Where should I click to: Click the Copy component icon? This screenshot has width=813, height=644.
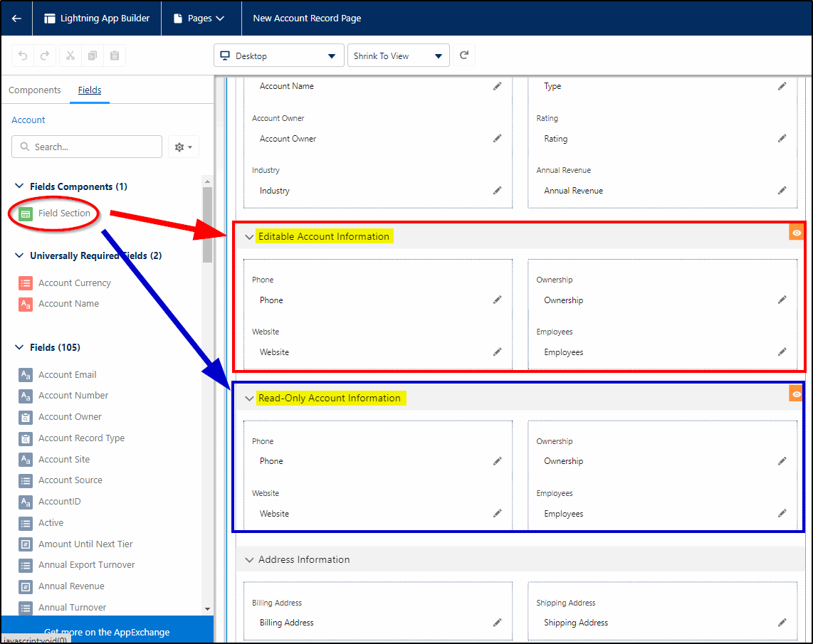93,56
